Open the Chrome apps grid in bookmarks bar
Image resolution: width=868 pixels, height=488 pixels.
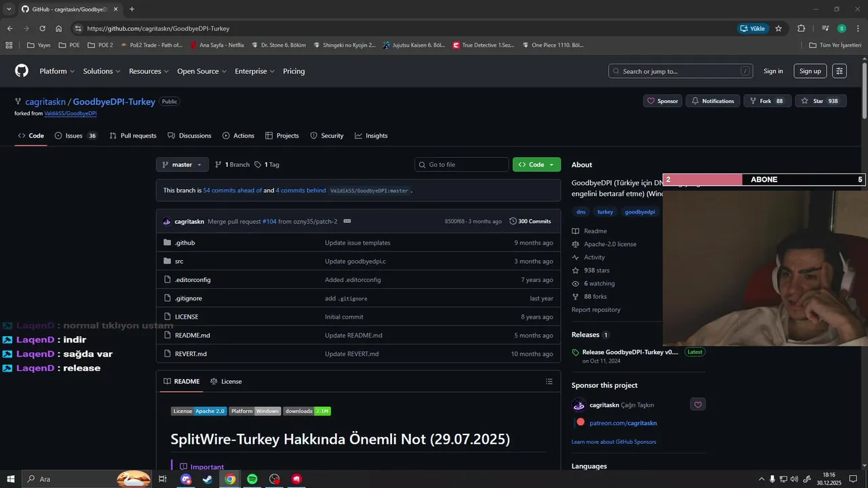point(9,45)
